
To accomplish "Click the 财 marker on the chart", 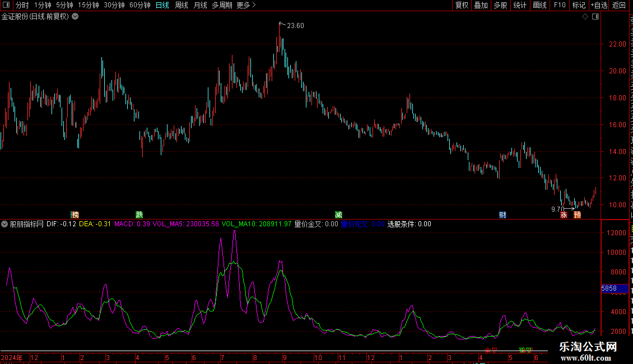I will pyautogui.click(x=502, y=214).
